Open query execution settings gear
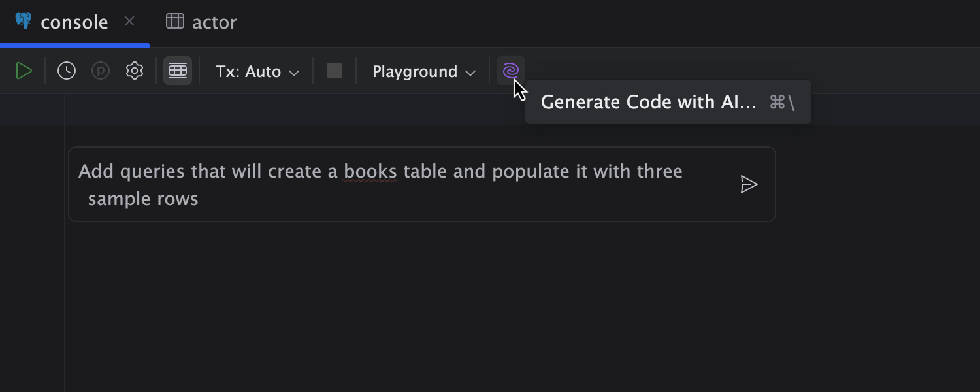 coord(135,71)
